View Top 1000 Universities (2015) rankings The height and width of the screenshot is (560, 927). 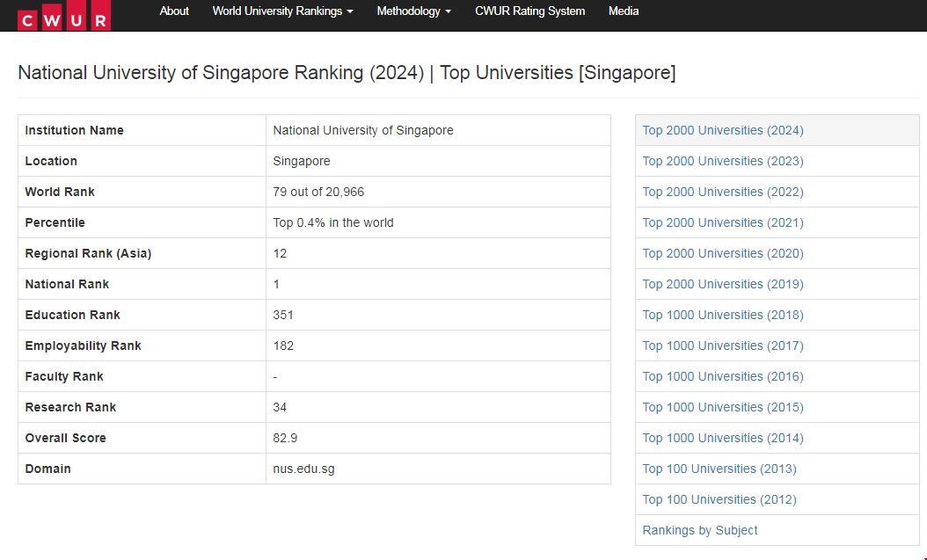click(723, 407)
